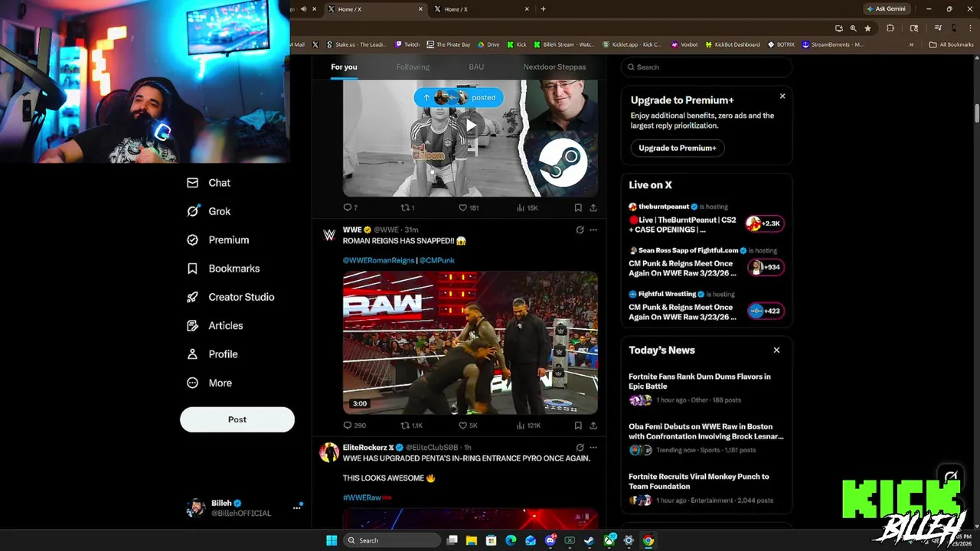Open the #WWERaw hashtag link
Viewport: 980px width, 551px height.
(x=367, y=497)
